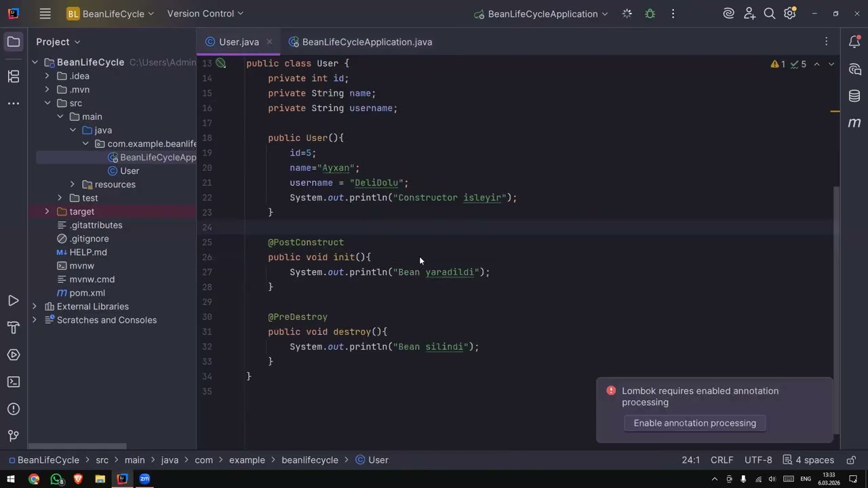
Task: Open the Run tool window
Action: pos(14,300)
